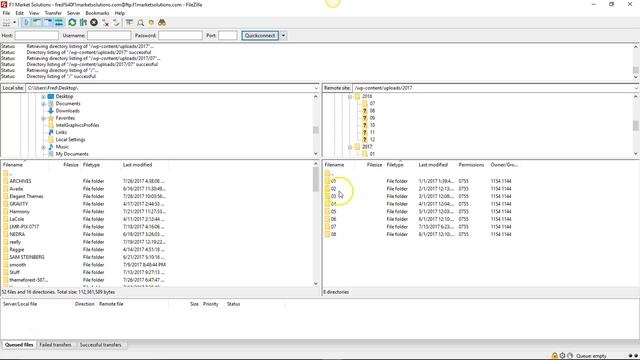This screenshot has height=360, width=640.
Task: Collapse the 2017 folder in remote tree
Action: pyautogui.click(x=350, y=147)
